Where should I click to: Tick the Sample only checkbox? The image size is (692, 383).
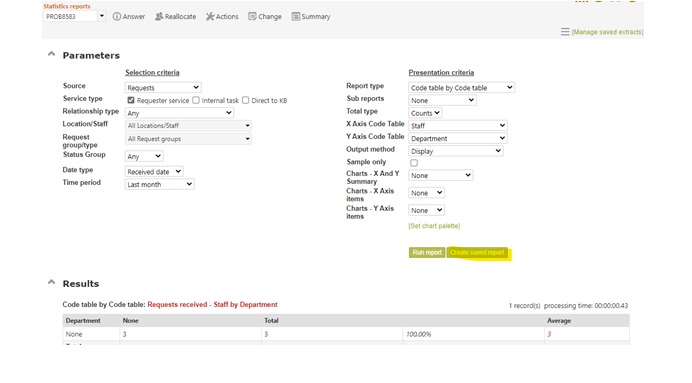[x=414, y=163]
